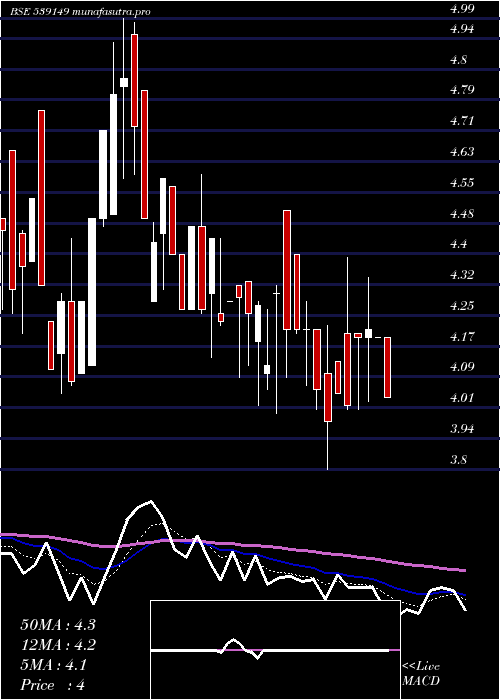Select the 4.55 price axis label

[x=461, y=183]
